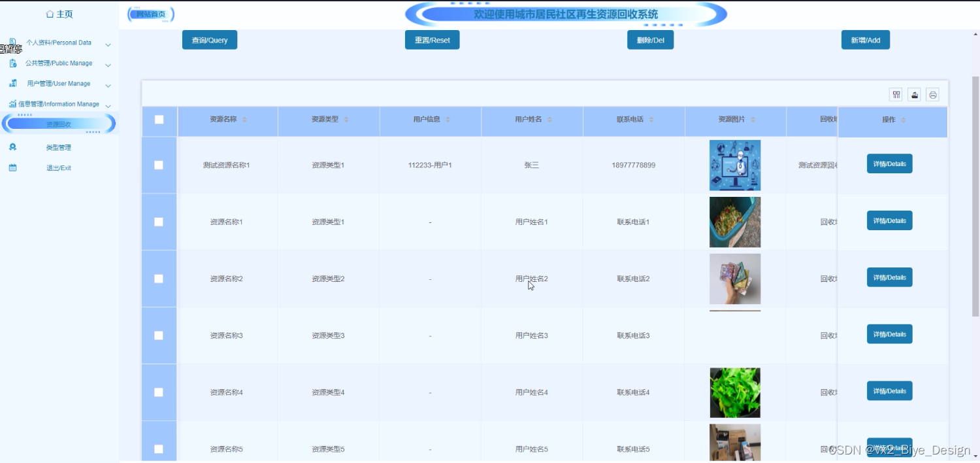Click the 查询/Query button
Screen dimensions: 980x463
click(210, 40)
